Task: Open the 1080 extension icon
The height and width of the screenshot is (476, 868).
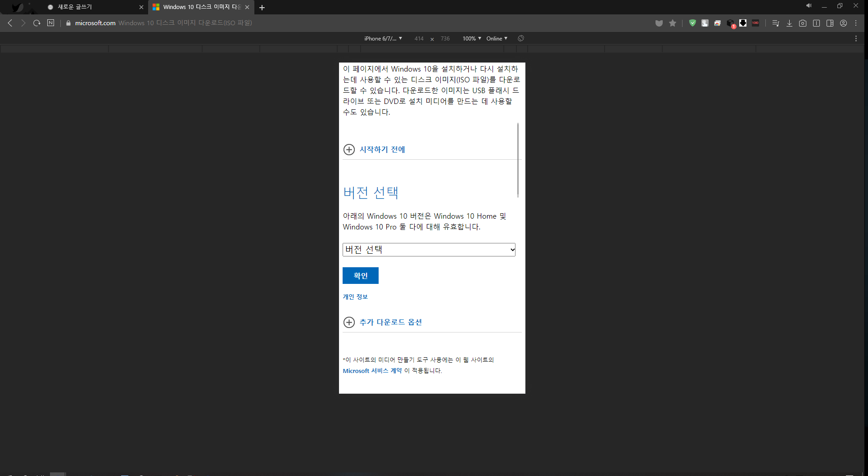Action: [755, 23]
